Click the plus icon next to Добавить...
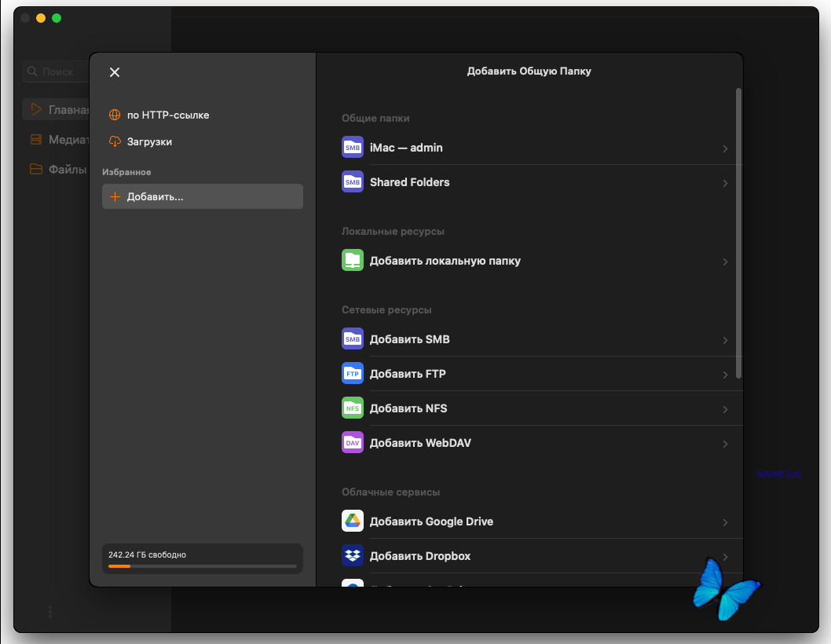This screenshot has width=831, height=644. point(115,196)
